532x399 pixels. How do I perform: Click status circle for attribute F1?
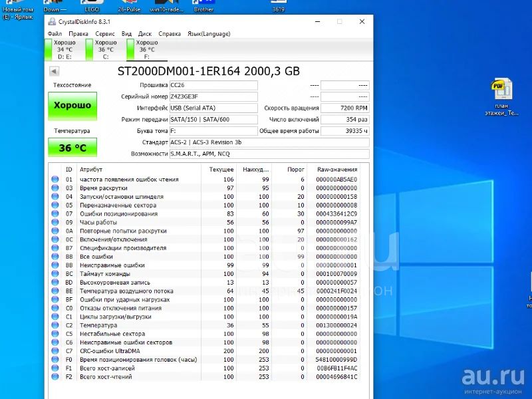click(55, 368)
